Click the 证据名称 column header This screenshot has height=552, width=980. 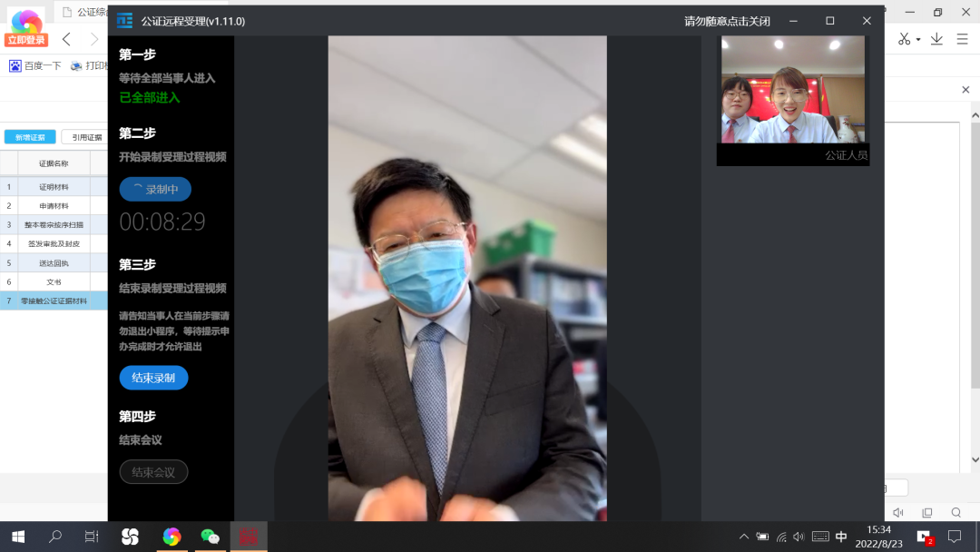tap(54, 163)
